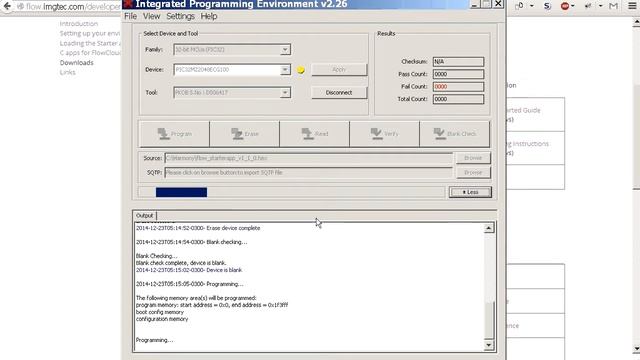This screenshot has height=360, width=640.
Task: Click the programming progress bar
Action: (x=291, y=192)
